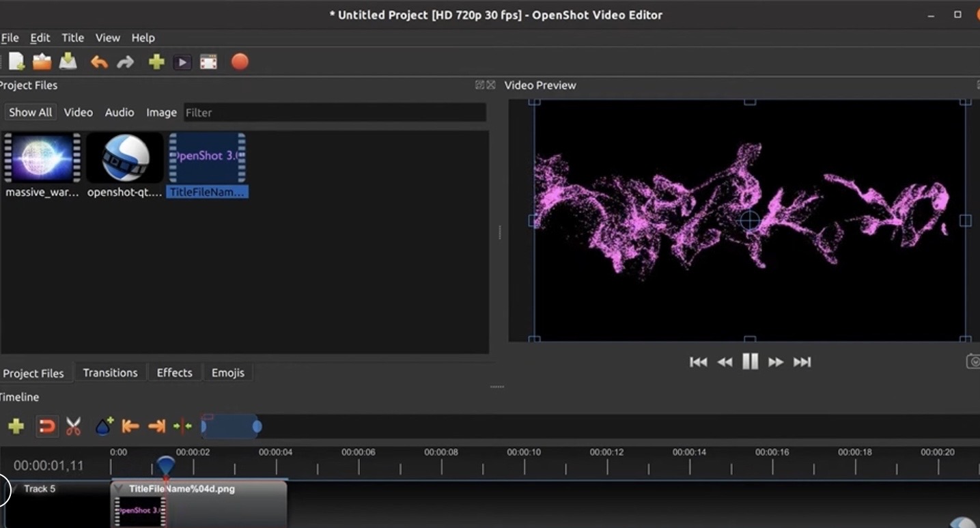The height and width of the screenshot is (528, 980).
Task: Select the Project Files tab
Action: pos(33,373)
